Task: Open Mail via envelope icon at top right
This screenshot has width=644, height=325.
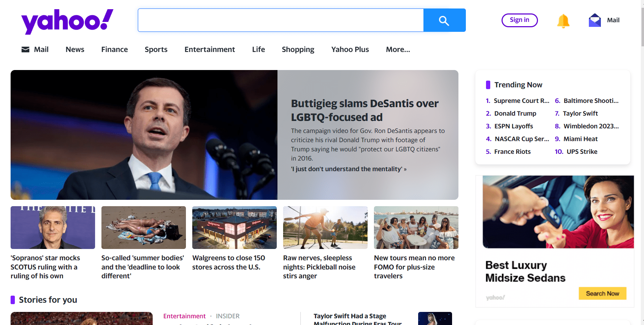Action: pyautogui.click(x=595, y=20)
